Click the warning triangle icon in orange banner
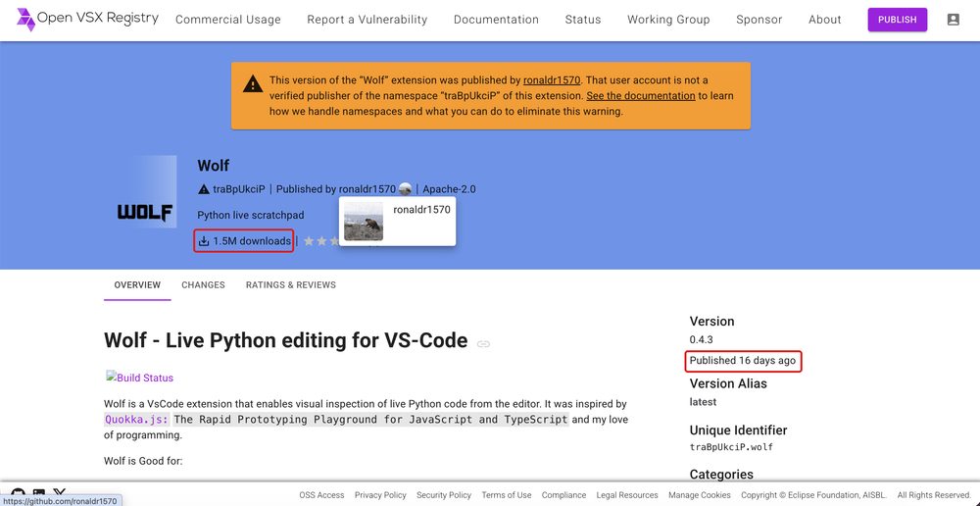 click(253, 83)
